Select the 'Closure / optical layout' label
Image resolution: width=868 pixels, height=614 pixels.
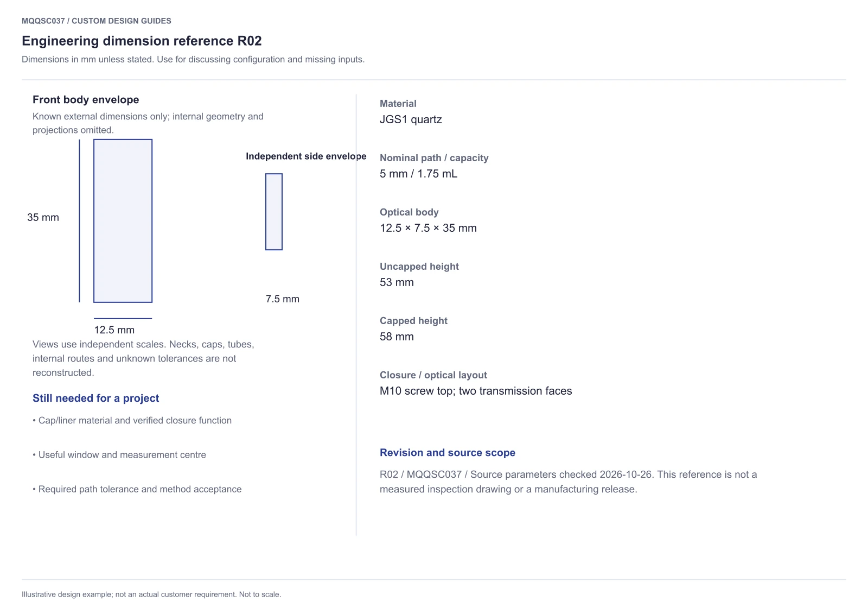433,375
